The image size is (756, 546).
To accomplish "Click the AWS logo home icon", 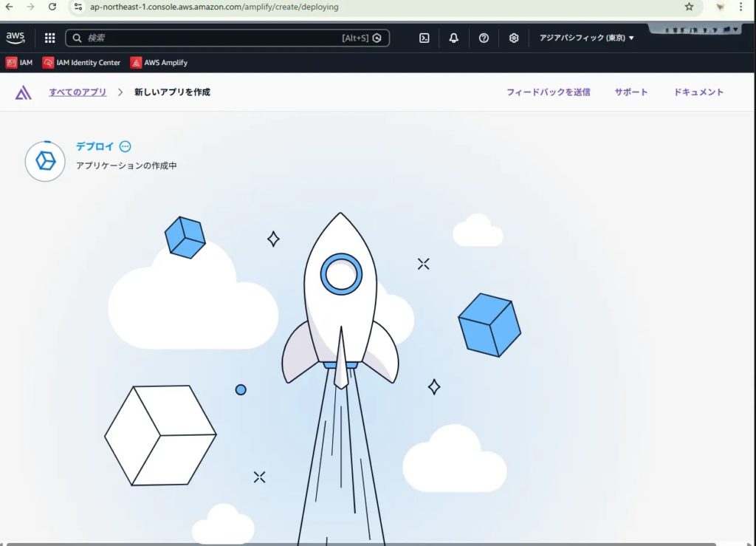I will (x=16, y=38).
